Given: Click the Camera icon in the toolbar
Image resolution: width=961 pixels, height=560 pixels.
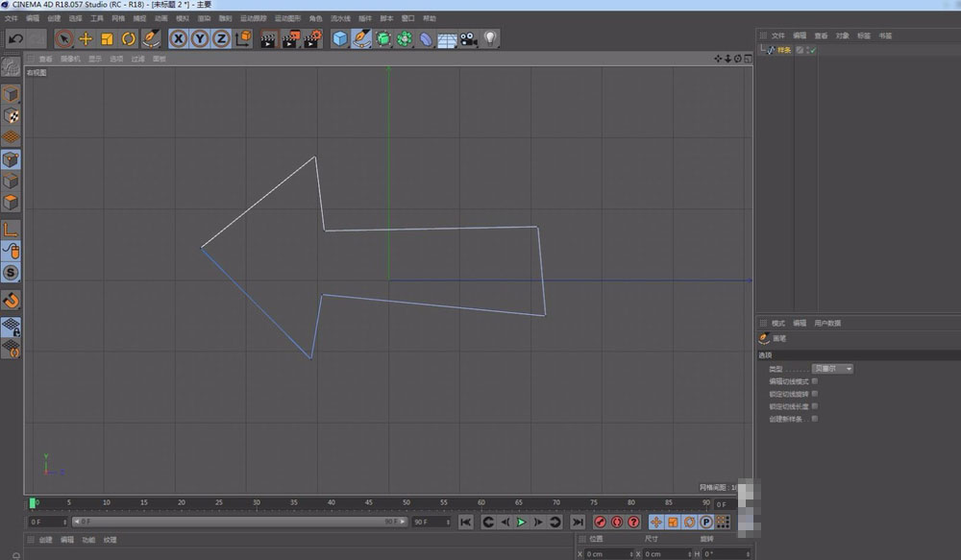Looking at the screenshot, I should click(x=468, y=38).
